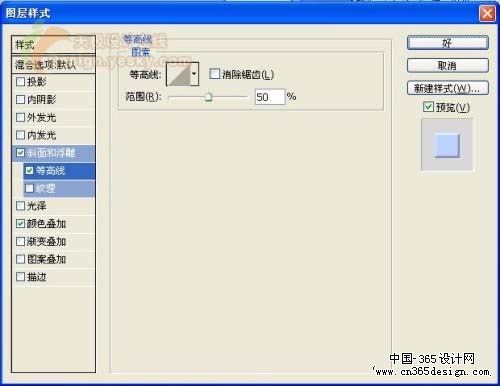Open the contour (等高线) curve thumbnail
This screenshot has height=386, width=500.
[x=178, y=74]
